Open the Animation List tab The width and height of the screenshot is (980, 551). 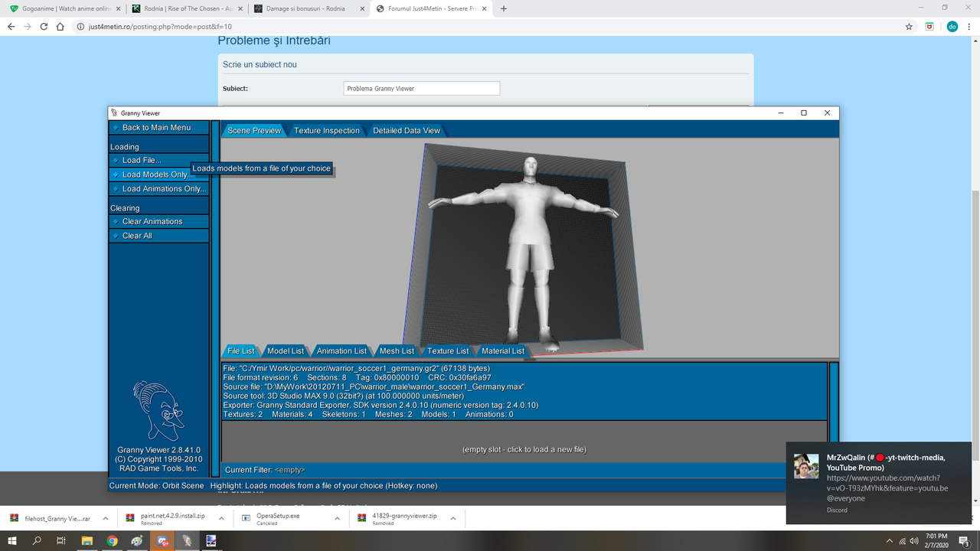[x=341, y=351]
